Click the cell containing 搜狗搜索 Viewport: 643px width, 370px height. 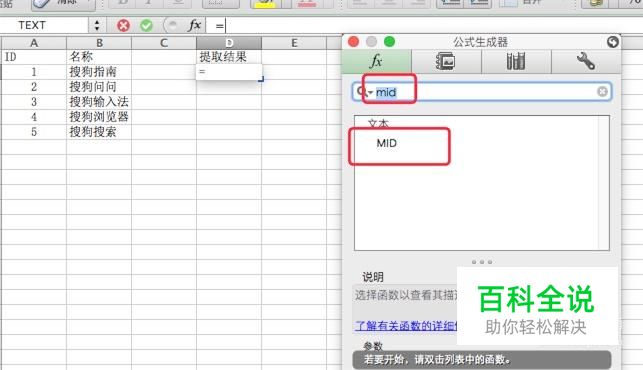(x=99, y=132)
